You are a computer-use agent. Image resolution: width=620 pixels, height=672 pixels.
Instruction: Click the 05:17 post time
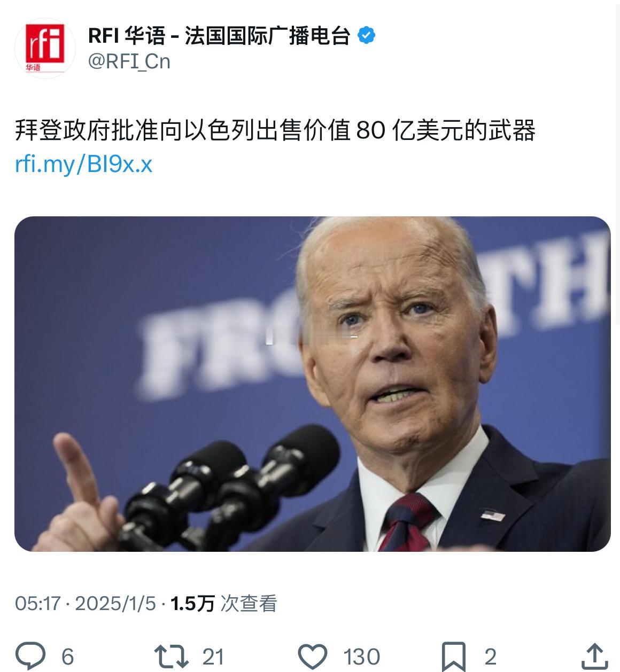pyautogui.click(x=37, y=604)
